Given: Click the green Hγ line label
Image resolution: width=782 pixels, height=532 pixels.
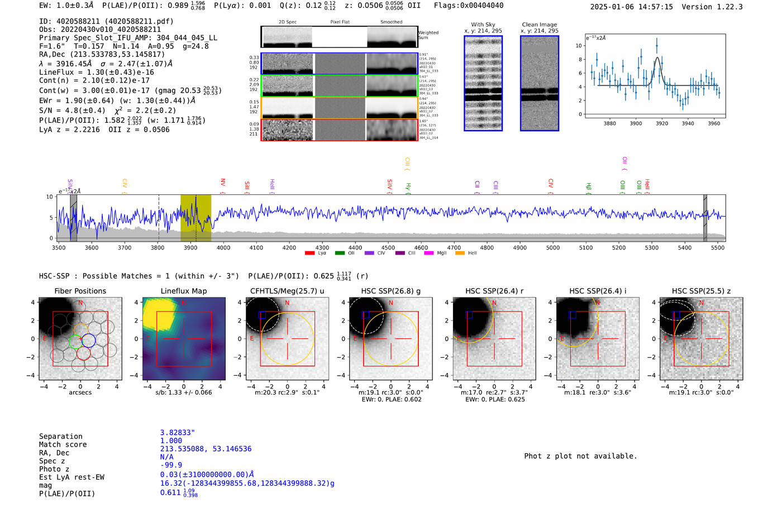Looking at the screenshot, I should pos(408,188).
